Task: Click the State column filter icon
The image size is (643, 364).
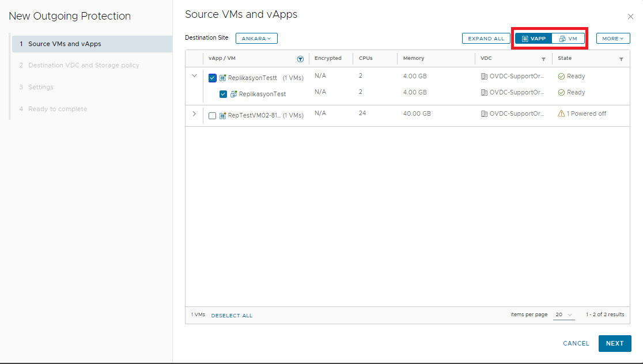Action: pyautogui.click(x=621, y=59)
